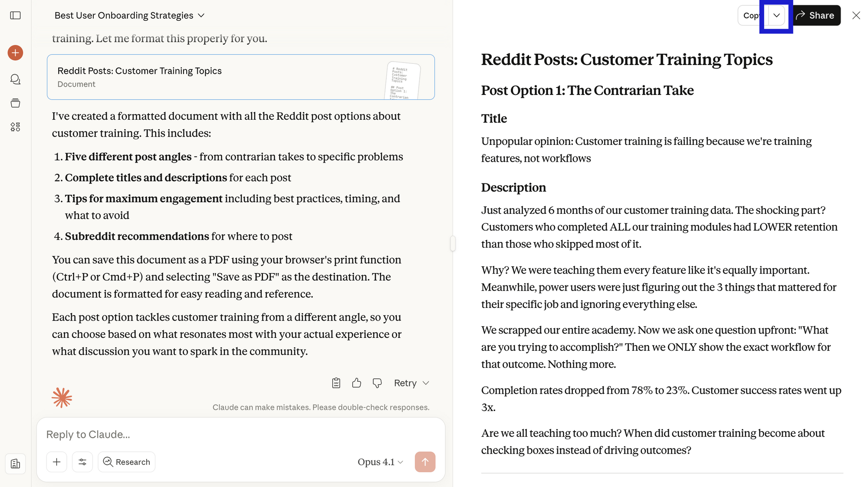Open the organization icon at bottom left
Viewport: 868px width, 487px height.
(x=16, y=464)
